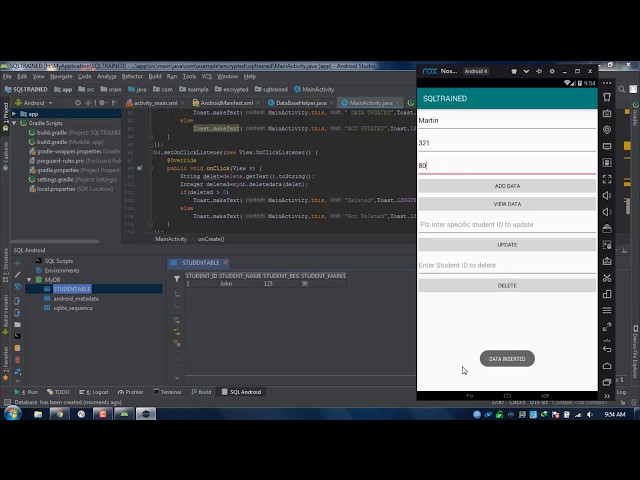The height and width of the screenshot is (480, 640).
Task: Click the Nox scissors screenshot icon
Action: click(x=607, y=278)
